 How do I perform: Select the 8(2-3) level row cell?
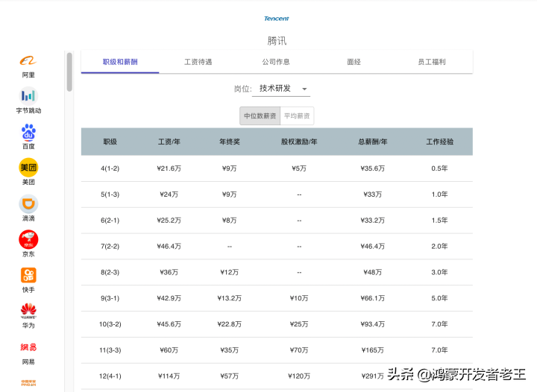[110, 272]
